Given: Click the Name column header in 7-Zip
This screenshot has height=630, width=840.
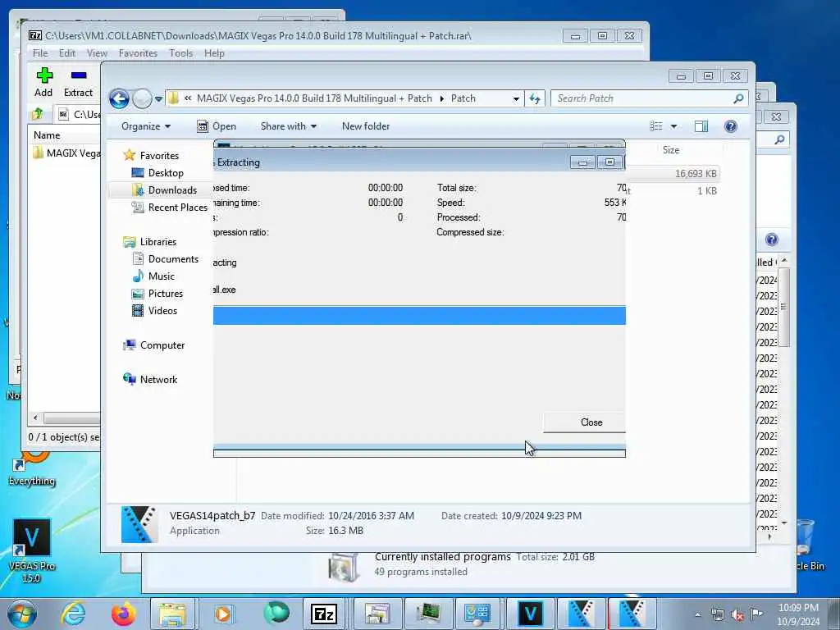Looking at the screenshot, I should pos(47,135).
